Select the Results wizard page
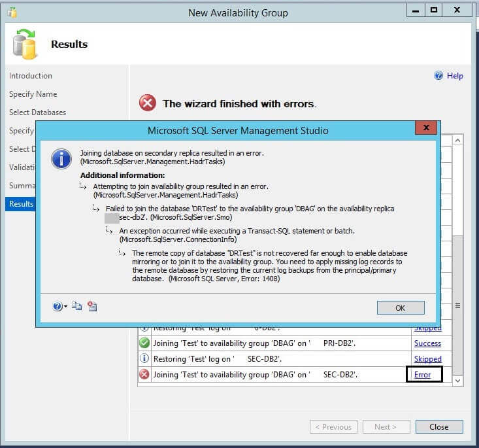Viewport: 479px width, 448px height. (x=21, y=204)
